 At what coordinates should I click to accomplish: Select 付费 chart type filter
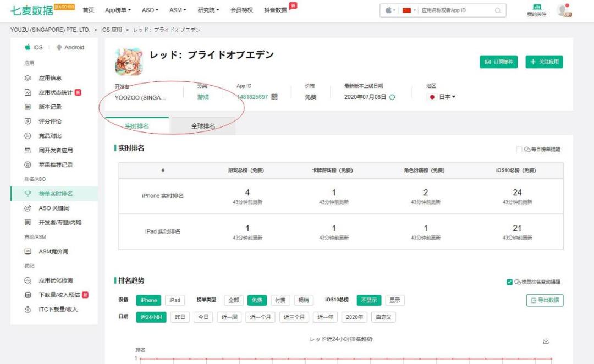pos(280,300)
